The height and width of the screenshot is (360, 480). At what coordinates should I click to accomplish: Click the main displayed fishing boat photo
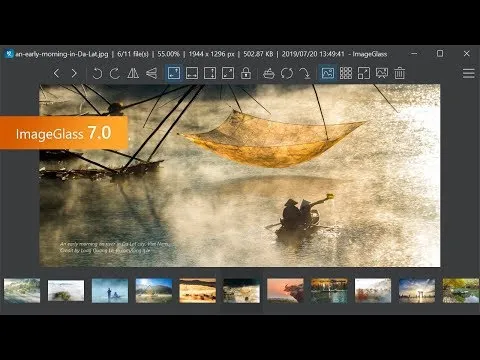click(240, 175)
